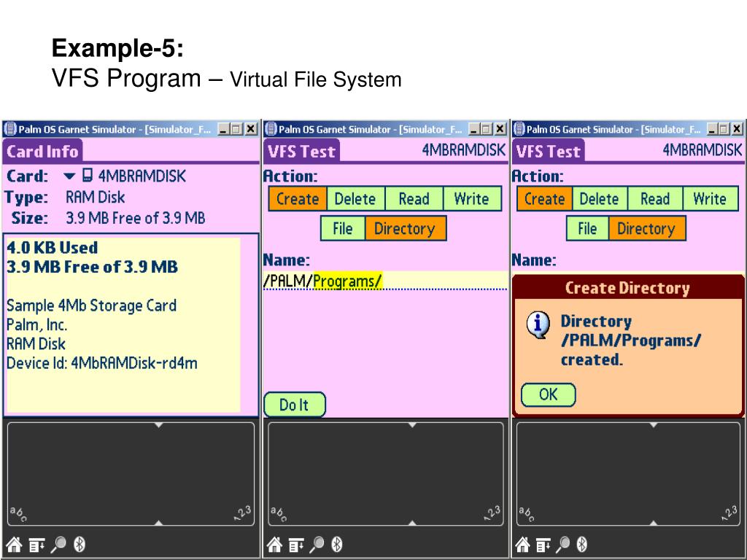Tap Home icon in dialog simulator window
Image resolution: width=747 pixels, height=560 pixels.
(x=522, y=544)
